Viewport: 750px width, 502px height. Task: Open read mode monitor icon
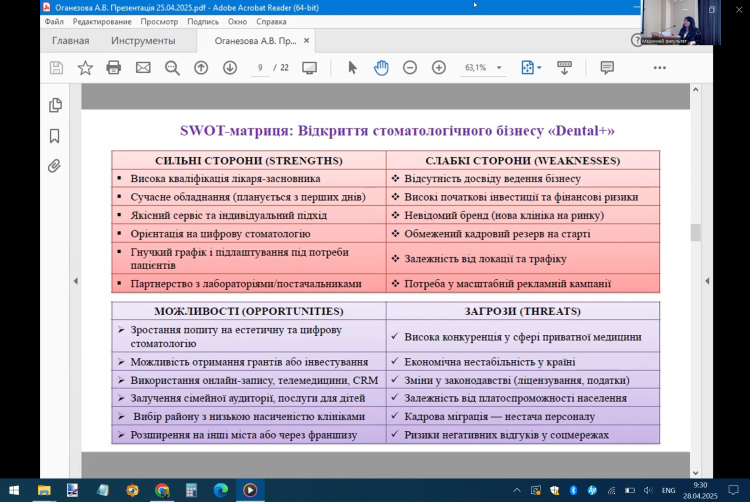click(309, 68)
